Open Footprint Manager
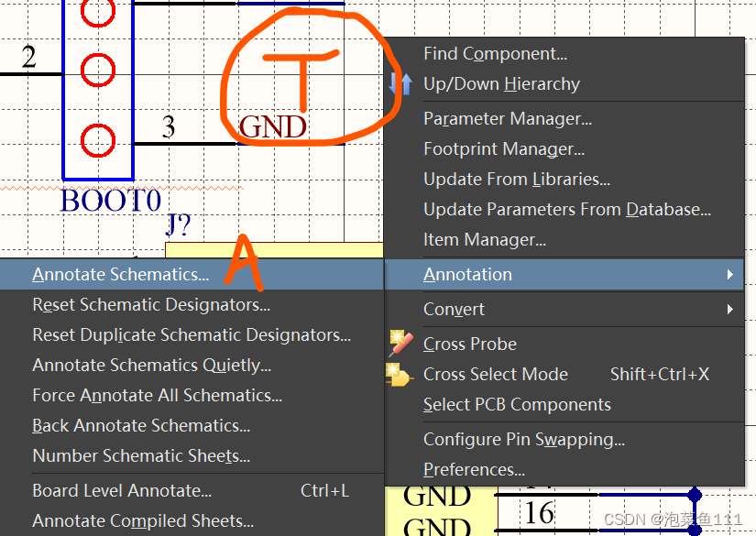The width and height of the screenshot is (756, 536). 564,149
